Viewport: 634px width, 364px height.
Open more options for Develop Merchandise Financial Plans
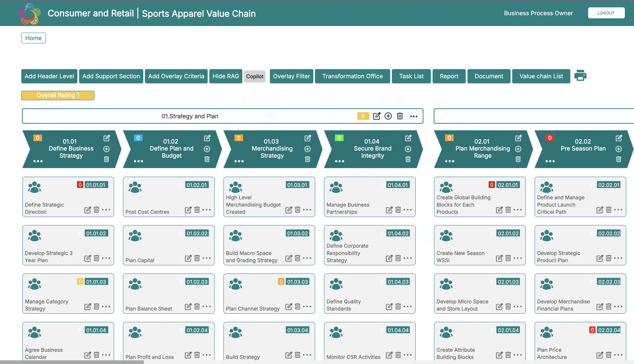pos(618,306)
